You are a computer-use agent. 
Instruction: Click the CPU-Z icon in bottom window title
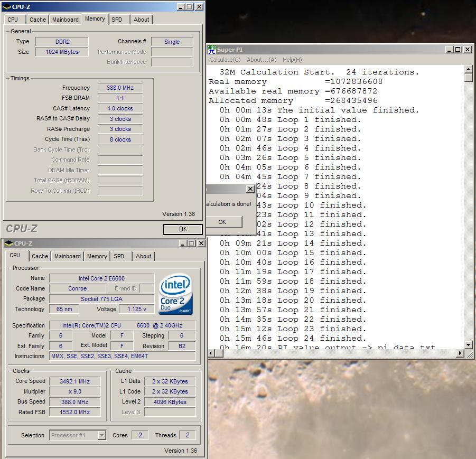click(x=9, y=243)
